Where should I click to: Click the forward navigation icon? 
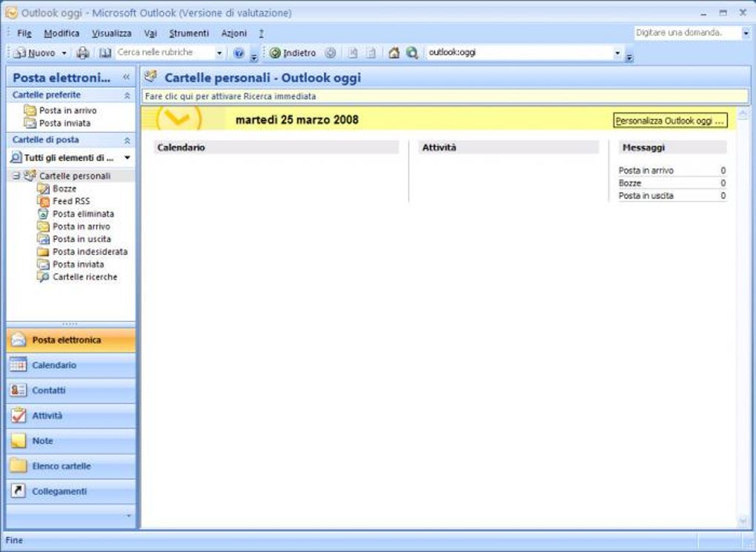(331, 53)
